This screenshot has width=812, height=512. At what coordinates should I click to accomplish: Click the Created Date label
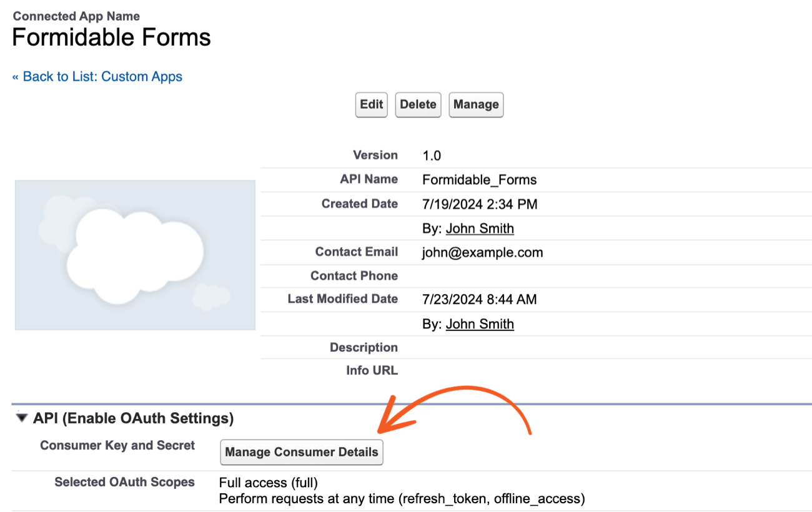coord(360,204)
